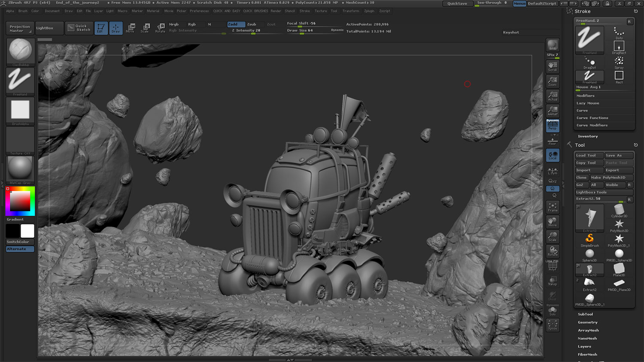Toggle Local transformations button
Screen dimensions: 644x362
[x=553, y=155]
